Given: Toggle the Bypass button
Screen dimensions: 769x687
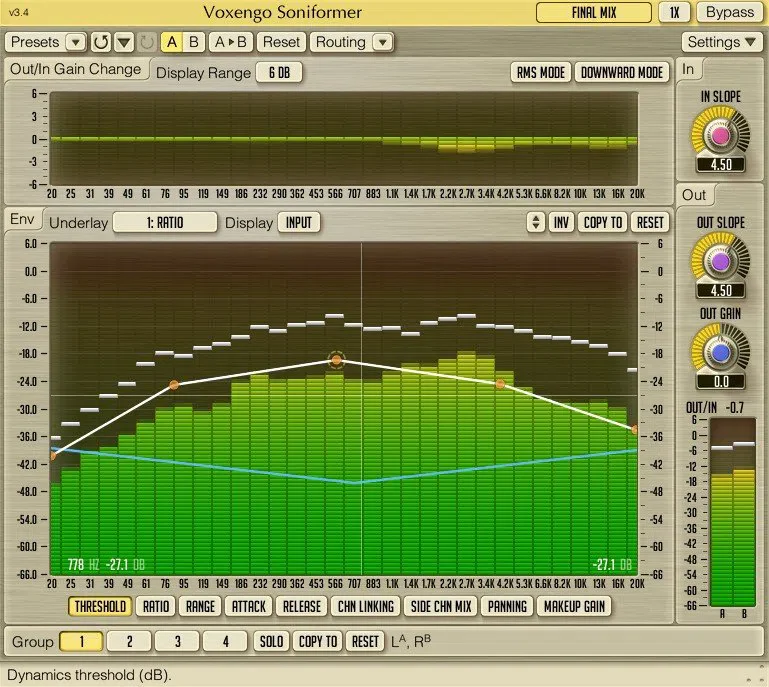Looking at the screenshot, I should click(729, 12).
